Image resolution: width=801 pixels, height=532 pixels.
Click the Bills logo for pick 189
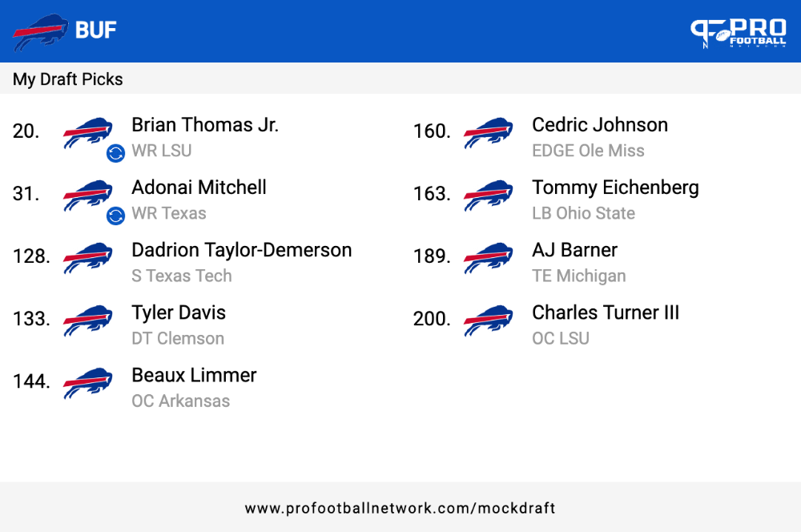pos(489,258)
